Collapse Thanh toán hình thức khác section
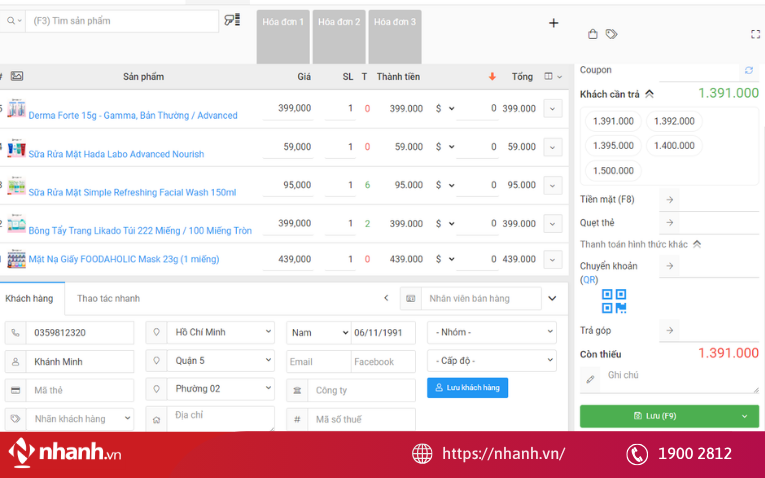Image resolution: width=765 pixels, height=478 pixels. tap(697, 244)
